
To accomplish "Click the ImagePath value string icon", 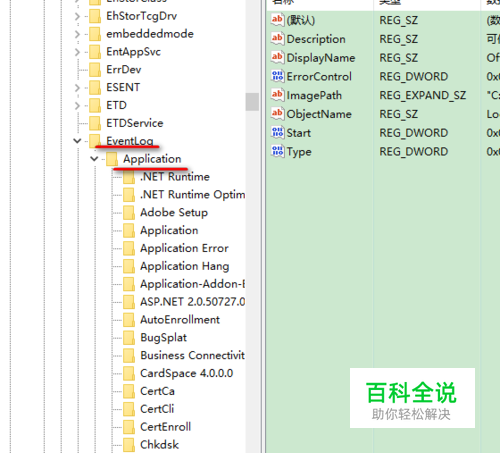I will point(277,95).
